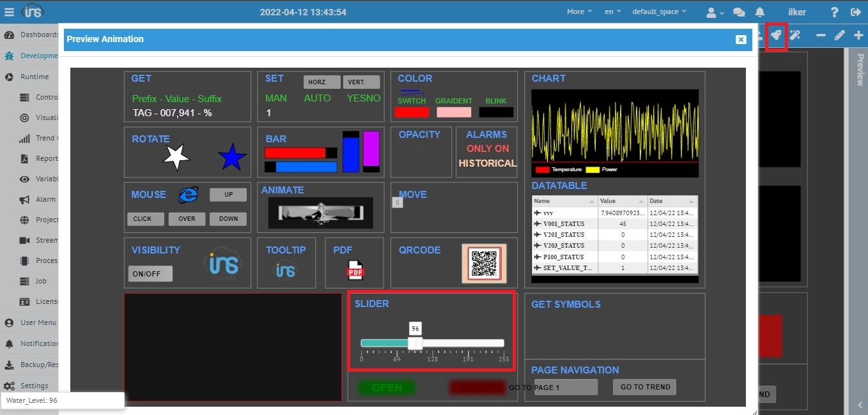The height and width of the screenshot is (415, 868).
Task: Click the magic wand icon in toolbar
Action: pos(795,35)
